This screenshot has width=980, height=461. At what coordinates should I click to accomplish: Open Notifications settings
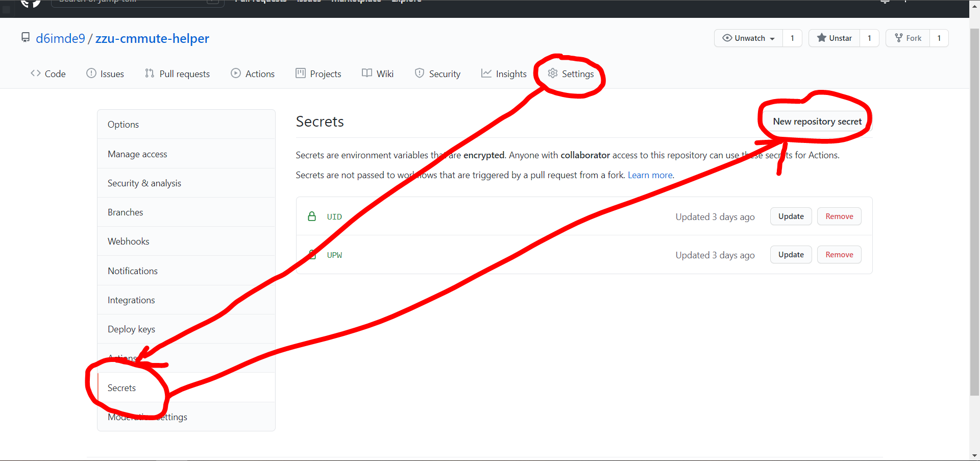pyautogui.click(x=186, y=271)
